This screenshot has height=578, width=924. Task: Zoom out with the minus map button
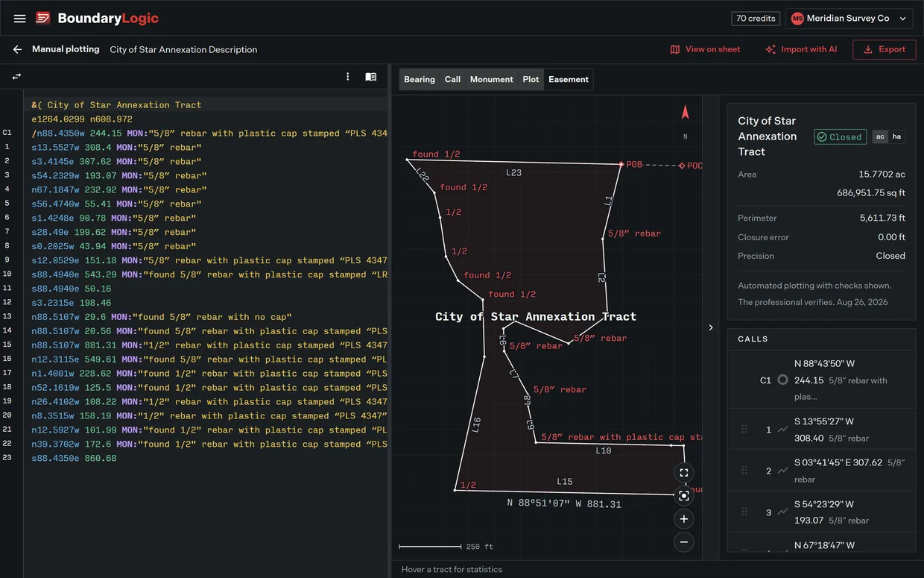tap(684, 542)
